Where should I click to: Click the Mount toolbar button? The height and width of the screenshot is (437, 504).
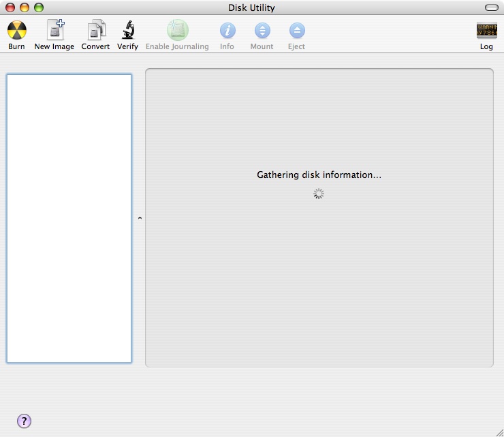tap(262, 31)
